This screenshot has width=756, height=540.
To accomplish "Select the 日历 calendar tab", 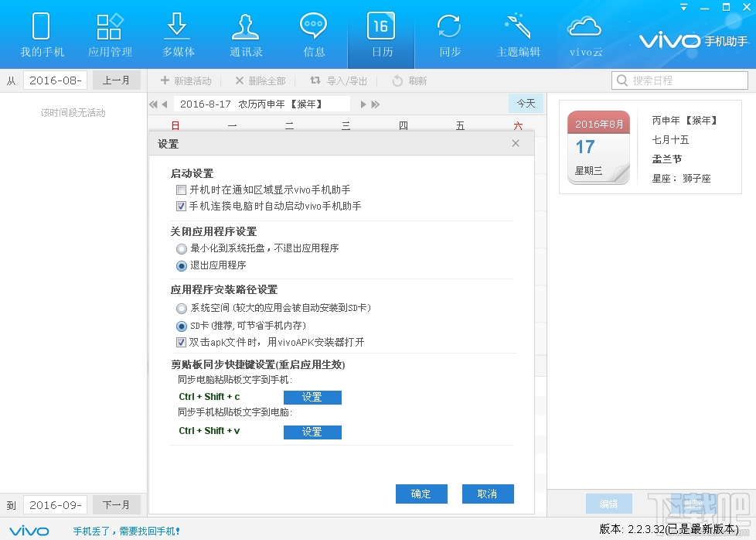I will (x=381, y=34).
